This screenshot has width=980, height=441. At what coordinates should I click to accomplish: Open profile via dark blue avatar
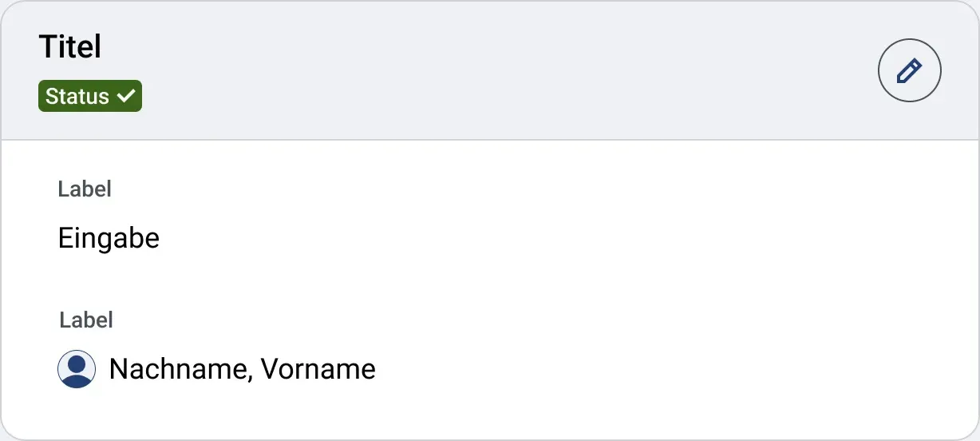[x=77, y=369]
